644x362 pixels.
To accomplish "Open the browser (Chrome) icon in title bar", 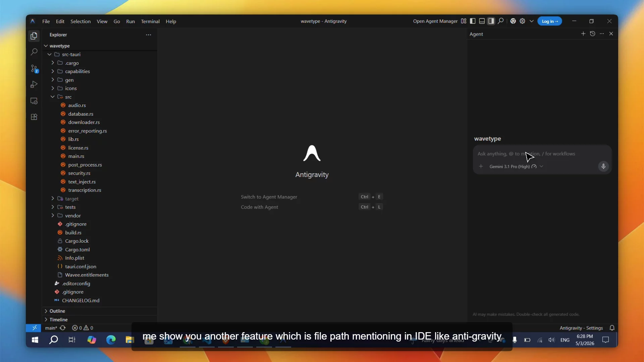I will pos(513,21).
